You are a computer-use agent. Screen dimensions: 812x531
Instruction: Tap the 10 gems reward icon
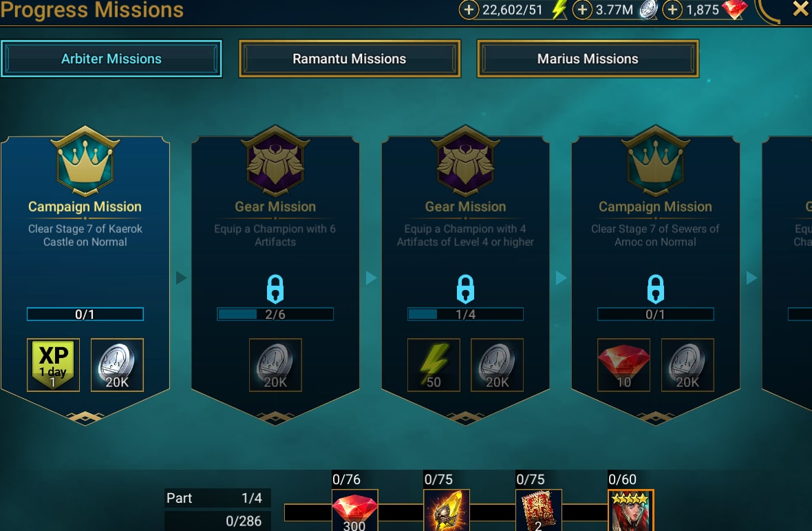point(623,365)
